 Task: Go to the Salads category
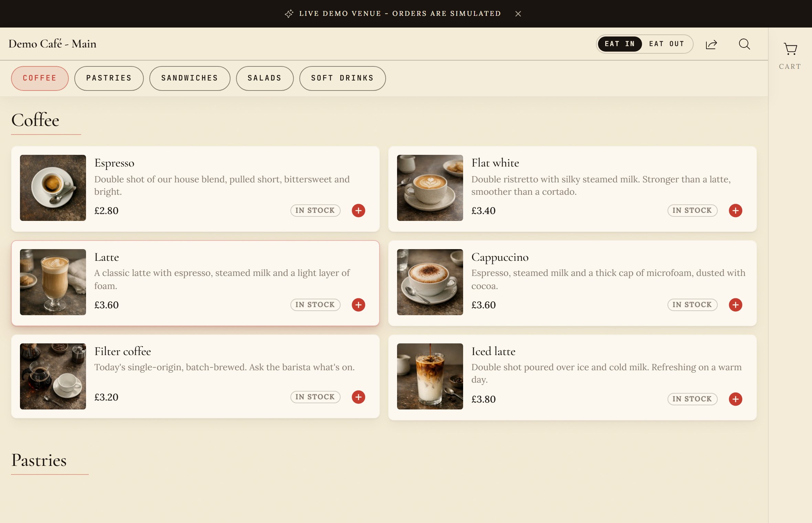click(x=265, y=78)
